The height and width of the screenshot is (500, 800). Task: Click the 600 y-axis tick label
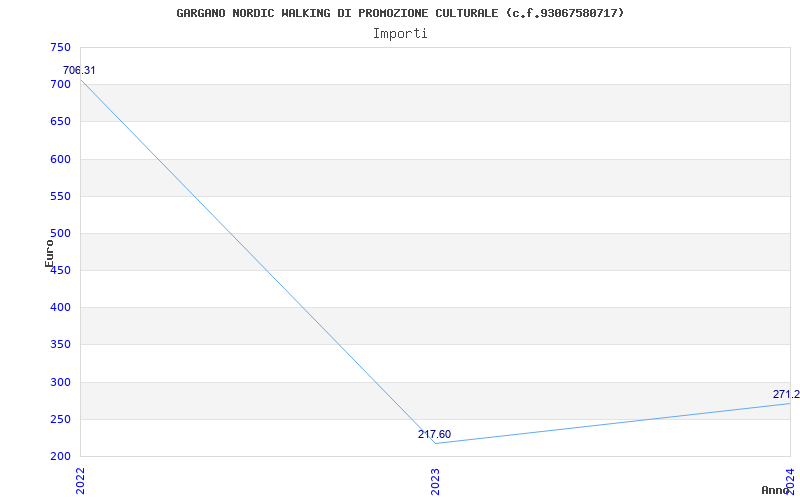click(60, 159)
